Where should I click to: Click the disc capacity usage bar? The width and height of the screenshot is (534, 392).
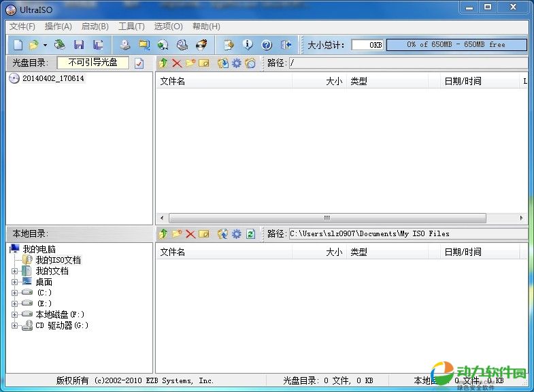point(456,45)
